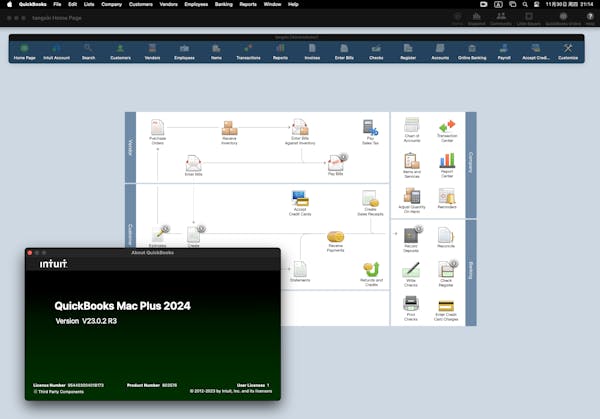Open Record Deposits safe icon
This screenshot has height=419, width=600.
click(x=411, y=235)
